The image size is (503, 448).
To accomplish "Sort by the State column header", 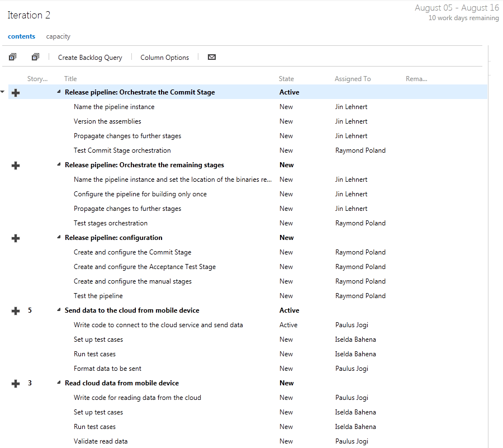I will pyautogui.click(x=286, y=79).
